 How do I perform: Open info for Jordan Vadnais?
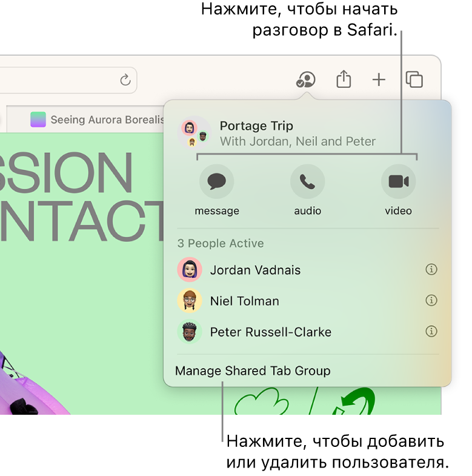pos(431,269)
